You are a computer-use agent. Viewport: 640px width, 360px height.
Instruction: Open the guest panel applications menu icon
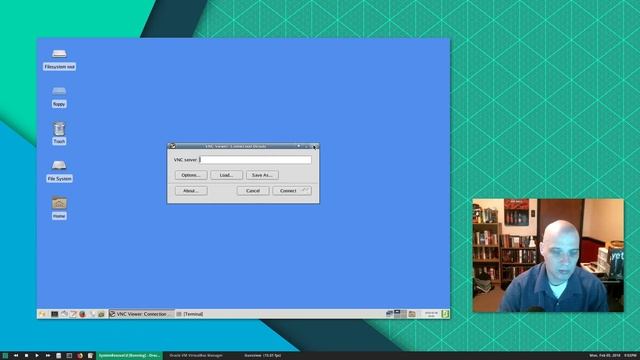click(x=42, y=314)
